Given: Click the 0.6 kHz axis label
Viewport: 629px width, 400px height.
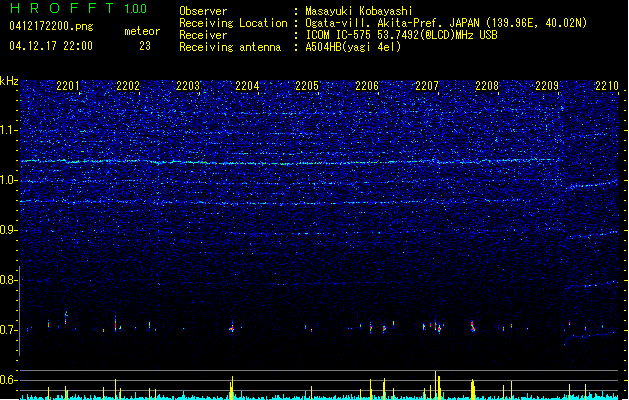Looking at the screenshot, I should click(x=8, y=380).
